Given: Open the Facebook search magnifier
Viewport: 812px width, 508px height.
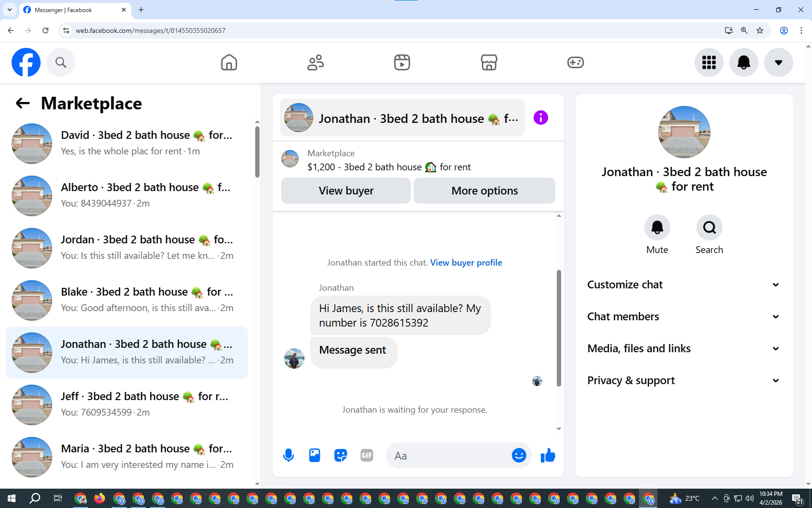Looking at the screenshot, I should 61,62.
